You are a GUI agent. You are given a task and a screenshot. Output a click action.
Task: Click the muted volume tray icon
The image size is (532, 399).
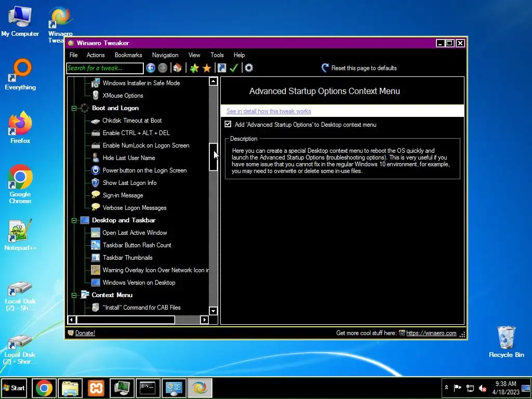482,388
